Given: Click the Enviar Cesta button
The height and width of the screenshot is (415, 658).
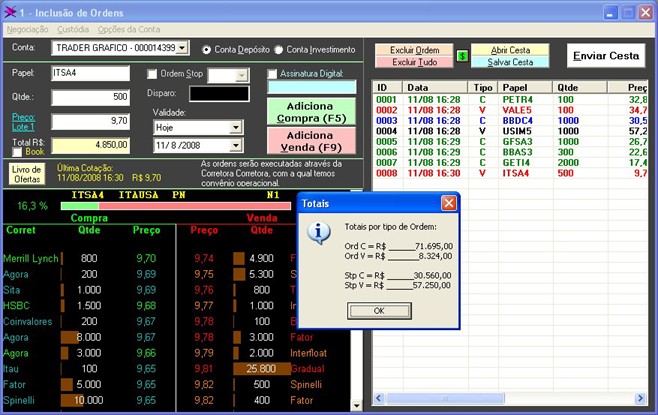Looking at the screenshot, I should coord(606,55).
